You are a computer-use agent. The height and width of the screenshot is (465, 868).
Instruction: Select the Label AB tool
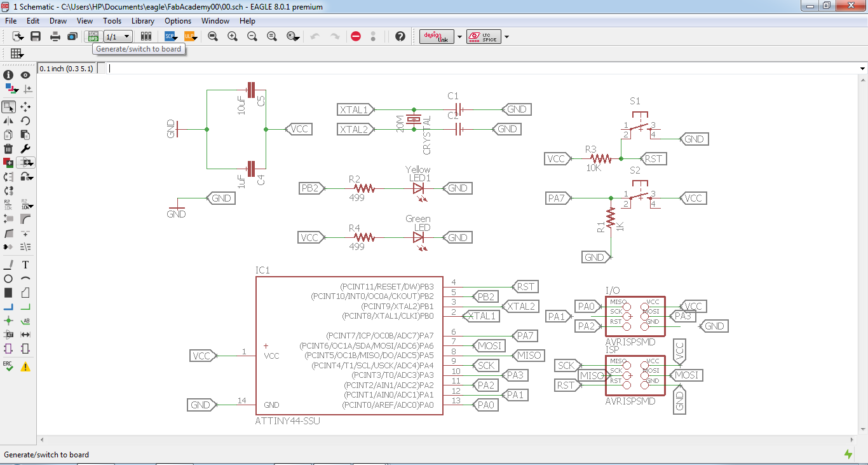(x=25, y=321)
